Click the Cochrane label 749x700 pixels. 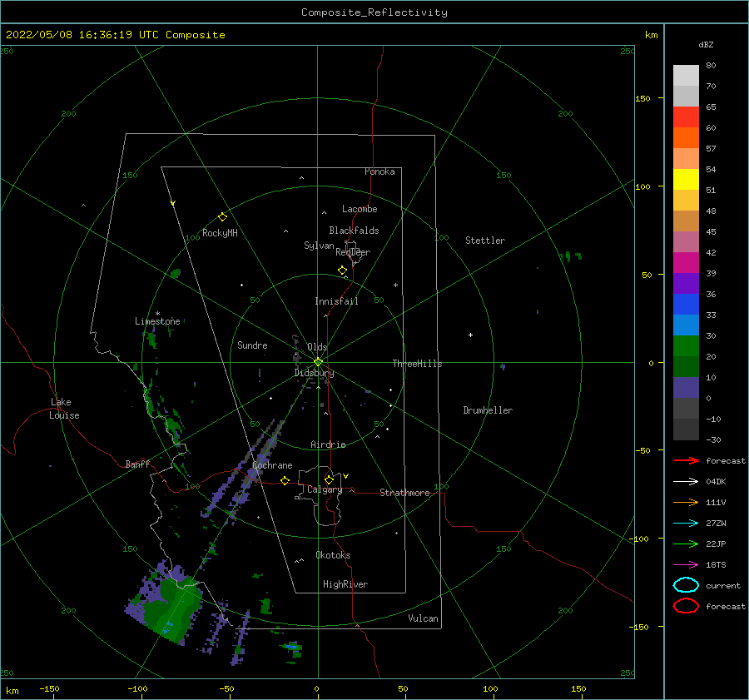tap(272, 465)
